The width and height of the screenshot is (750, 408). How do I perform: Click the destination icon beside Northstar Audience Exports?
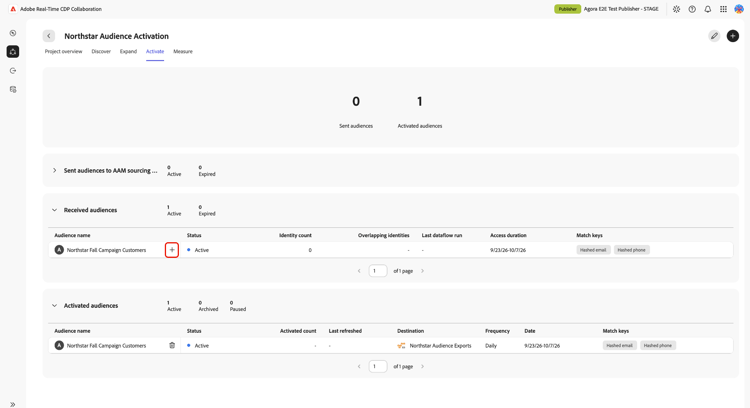click(401, 345)
